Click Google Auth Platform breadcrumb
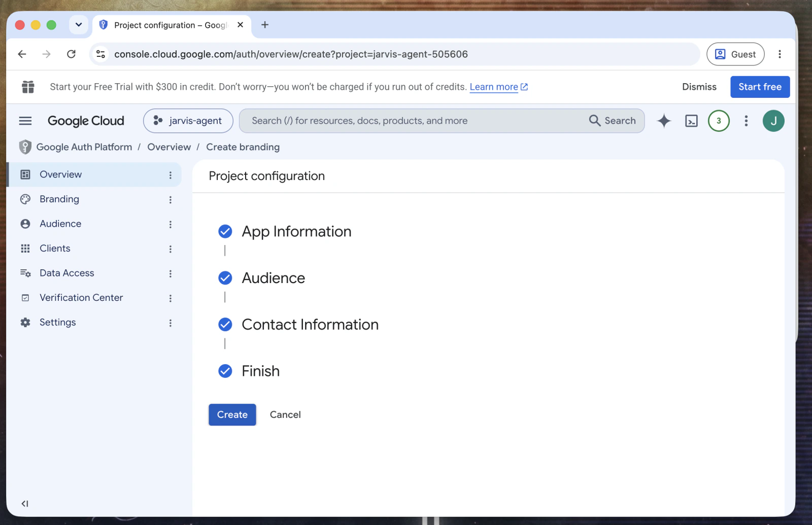This screenshot has width=812, height=525. [x=84, y=147]
